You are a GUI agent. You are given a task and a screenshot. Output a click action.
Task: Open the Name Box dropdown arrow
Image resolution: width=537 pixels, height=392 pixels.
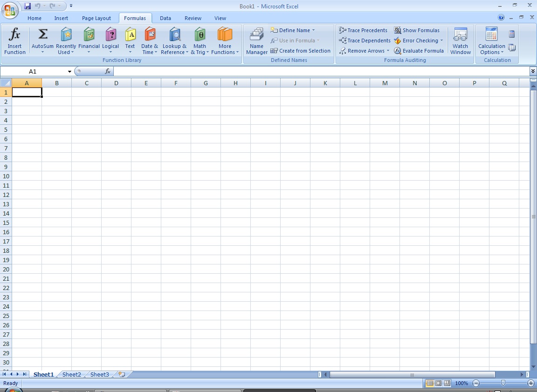coord(69,72)
